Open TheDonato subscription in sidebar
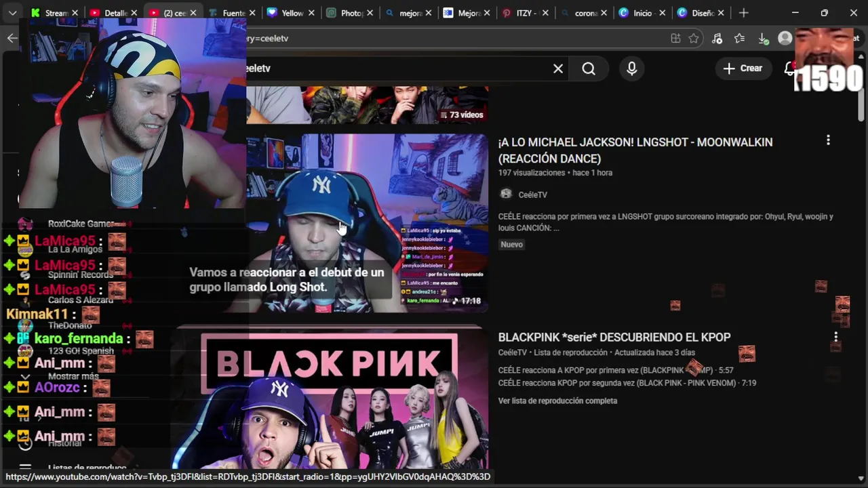This screenshot has width=868, height=488. [69, 325]
